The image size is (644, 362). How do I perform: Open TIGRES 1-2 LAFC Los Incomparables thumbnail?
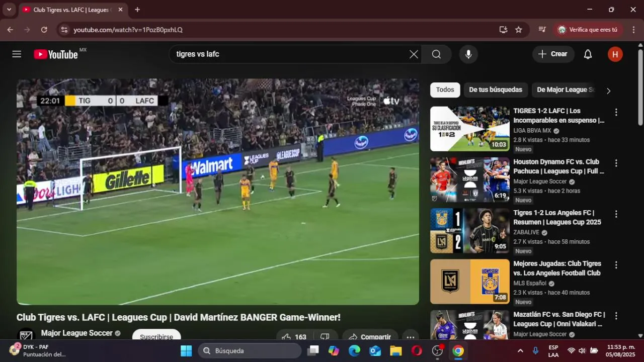click(x=470, y=129)
